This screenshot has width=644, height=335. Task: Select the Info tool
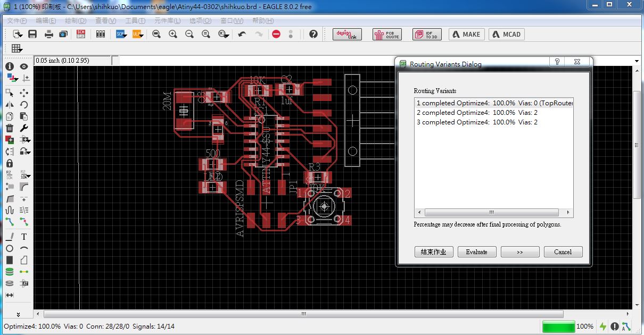[9, 66]
